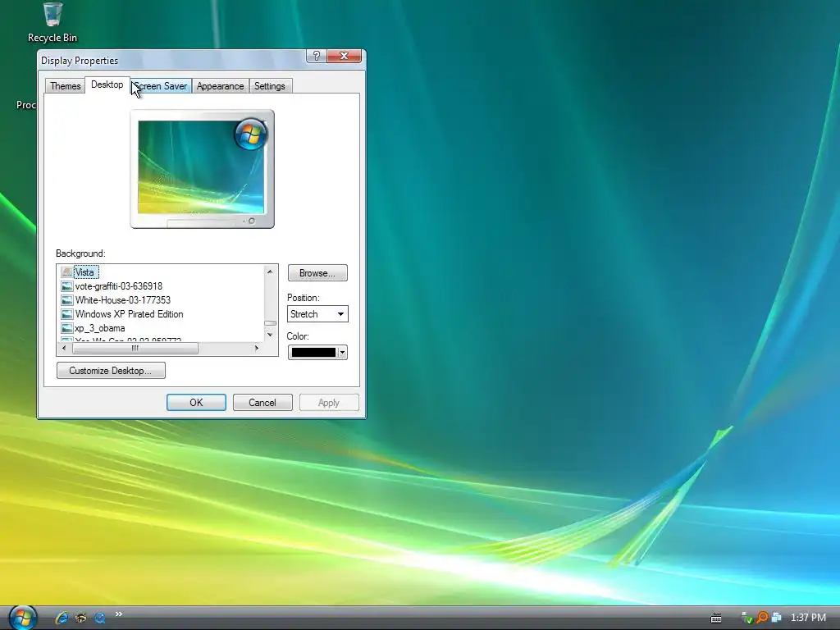Switch to the Themes tab
Screen dimensions: 840x630
tap(66, 85)
